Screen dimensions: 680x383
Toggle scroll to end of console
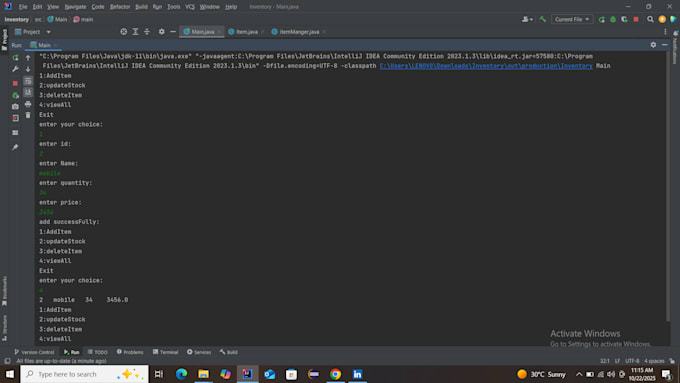(x=28, y=92)
